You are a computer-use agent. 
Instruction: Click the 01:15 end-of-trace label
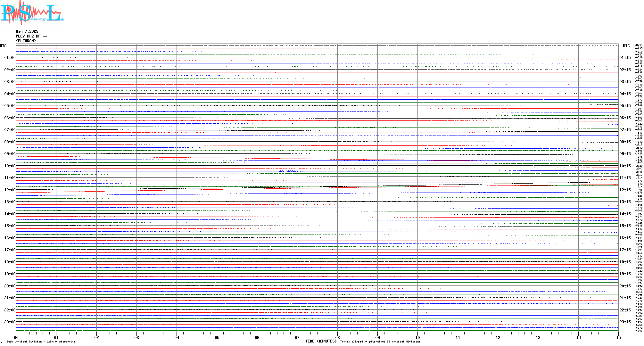[x=625, y=58]
